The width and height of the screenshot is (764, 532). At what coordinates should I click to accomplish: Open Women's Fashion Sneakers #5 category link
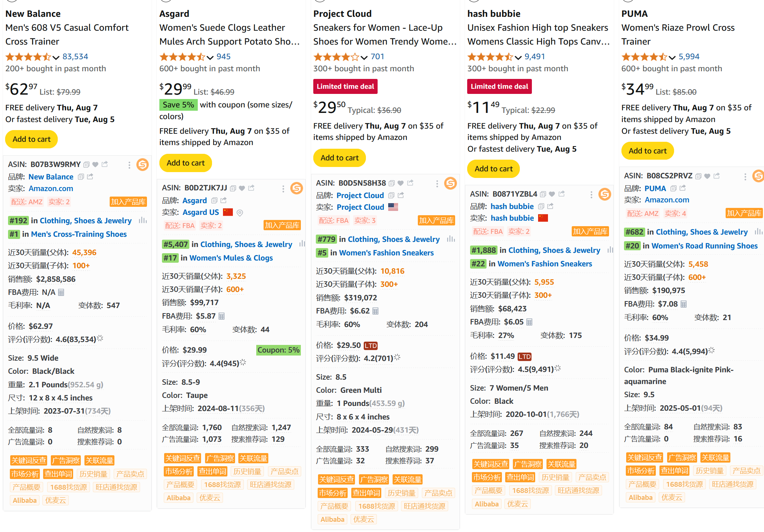[x=386, y=253]
